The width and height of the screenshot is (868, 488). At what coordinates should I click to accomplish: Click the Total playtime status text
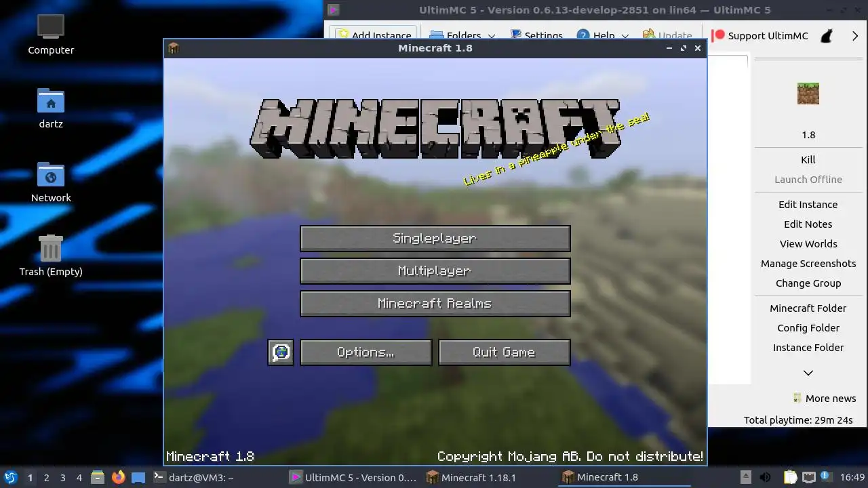click(797, 420)
